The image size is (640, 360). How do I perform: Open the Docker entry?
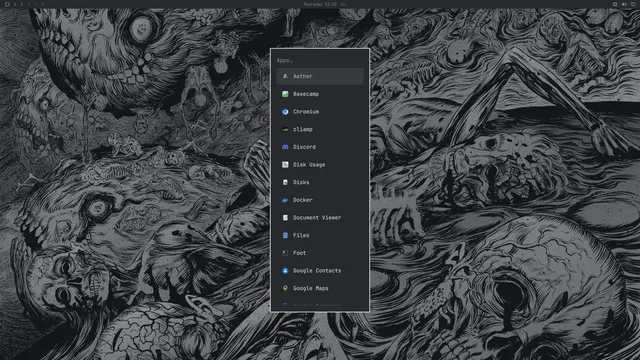click(x=320, y=200)
